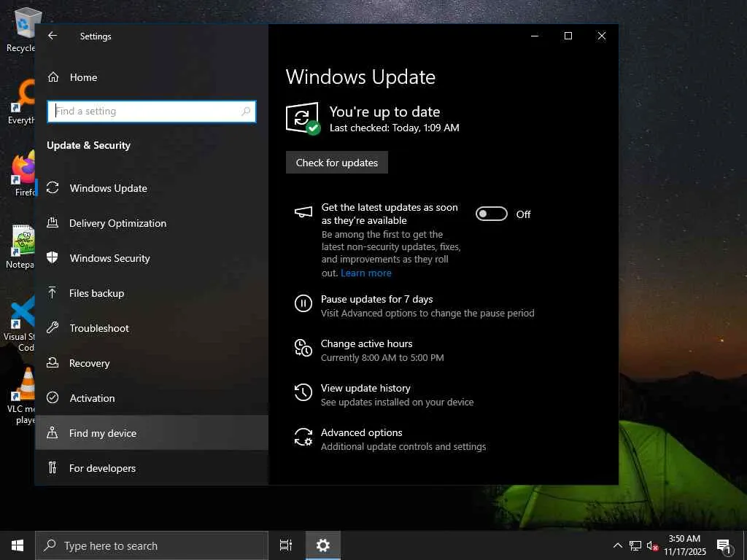Open Task View on the taskbar
Viewport: 747px width, 560px height.
pyautogui.click(x=286, y=545)
